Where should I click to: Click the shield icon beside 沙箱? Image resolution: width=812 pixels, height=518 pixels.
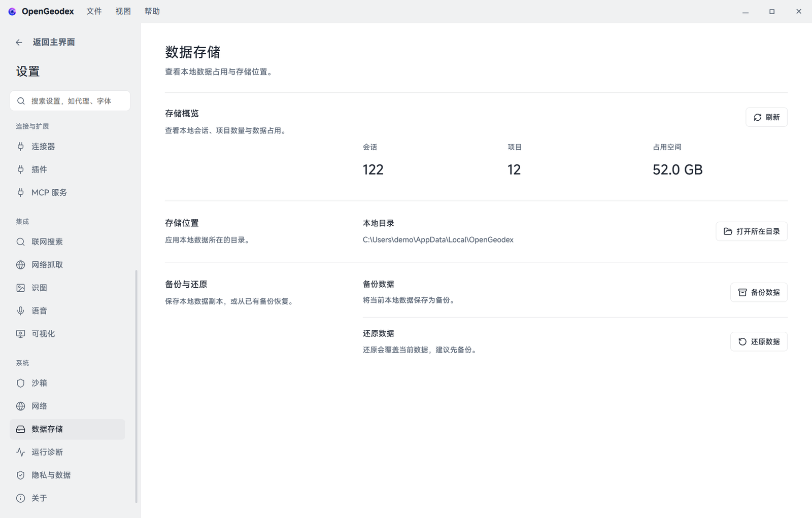[20, 383]
